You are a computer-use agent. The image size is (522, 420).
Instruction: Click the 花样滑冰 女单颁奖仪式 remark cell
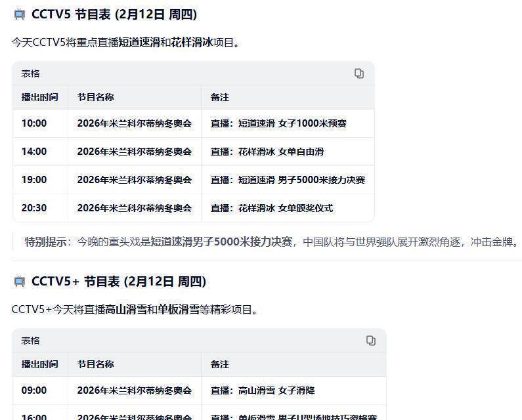pyautogui.click(x=271, y=208)
